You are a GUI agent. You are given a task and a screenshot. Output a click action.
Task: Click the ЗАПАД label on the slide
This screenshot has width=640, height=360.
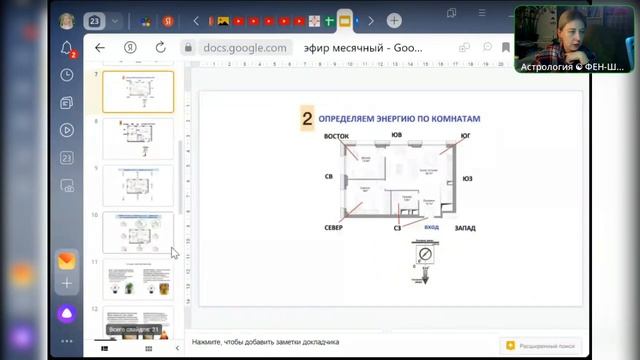pyautogui.click(x=465, y=228)
